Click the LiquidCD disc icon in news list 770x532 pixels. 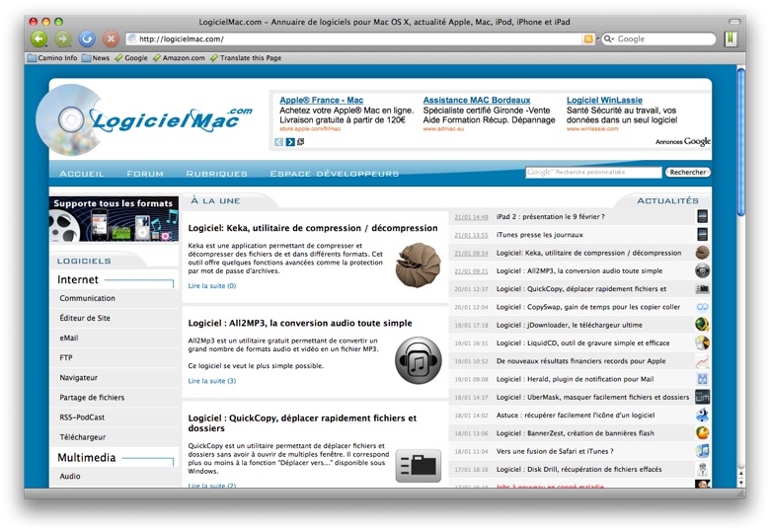click(x=703, y=343)
